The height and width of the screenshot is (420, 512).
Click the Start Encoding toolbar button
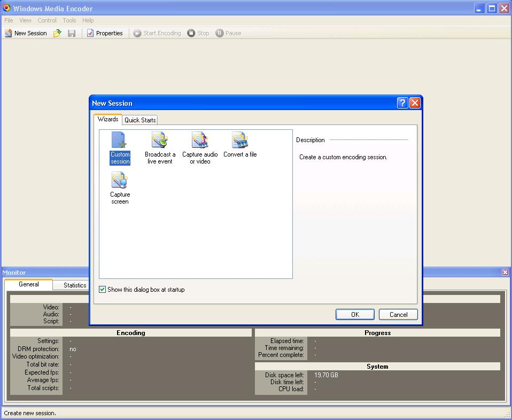(157, 33)
